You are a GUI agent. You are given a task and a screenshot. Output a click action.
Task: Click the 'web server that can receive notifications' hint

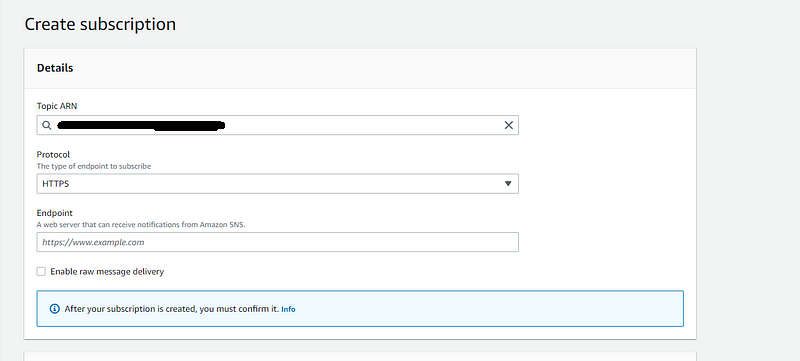[x=141, y=224]
